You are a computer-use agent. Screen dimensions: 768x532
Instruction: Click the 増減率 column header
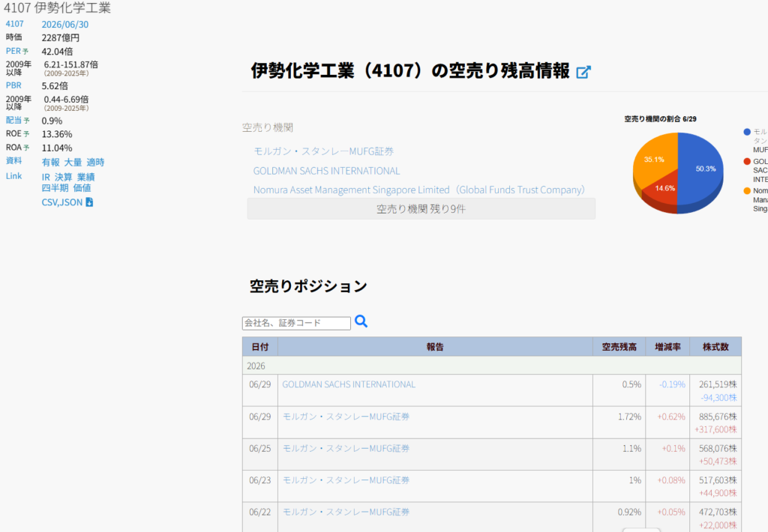coord(667,346)
